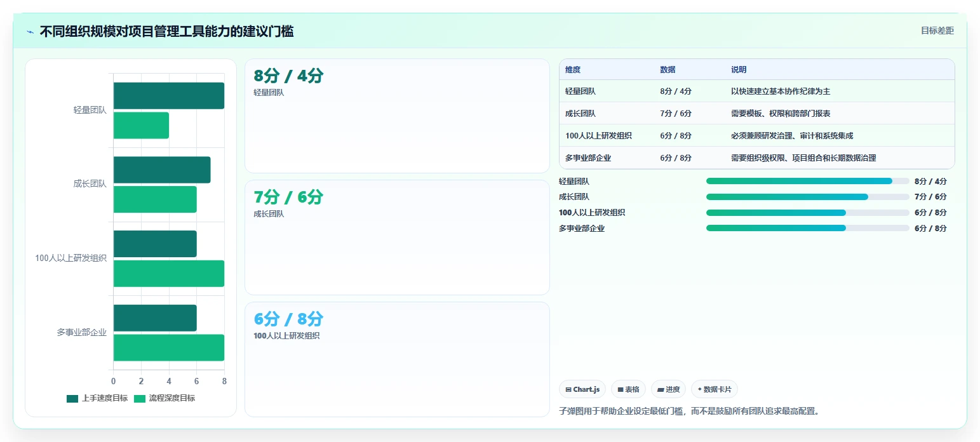Click the 多事业部企业 y-axis label in chart
The height and width of the screenshot is (442, 980).
click(82, 332)
